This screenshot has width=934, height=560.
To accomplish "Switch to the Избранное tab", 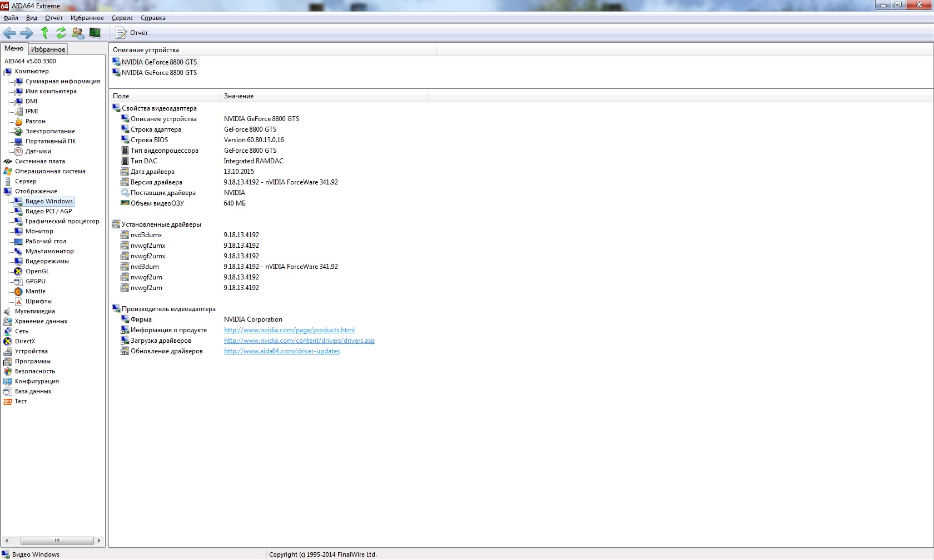I will (48, 49).
